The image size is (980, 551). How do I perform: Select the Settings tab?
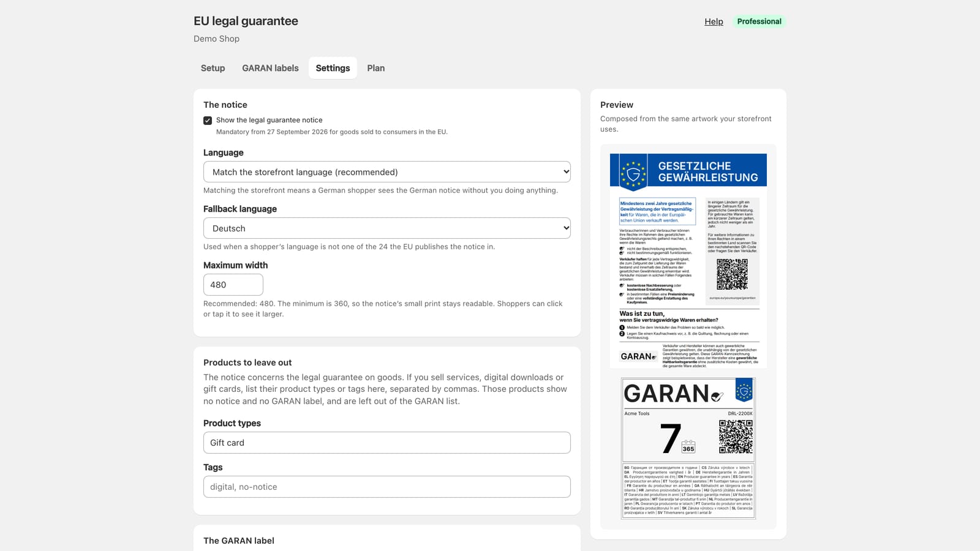(333, 68)
